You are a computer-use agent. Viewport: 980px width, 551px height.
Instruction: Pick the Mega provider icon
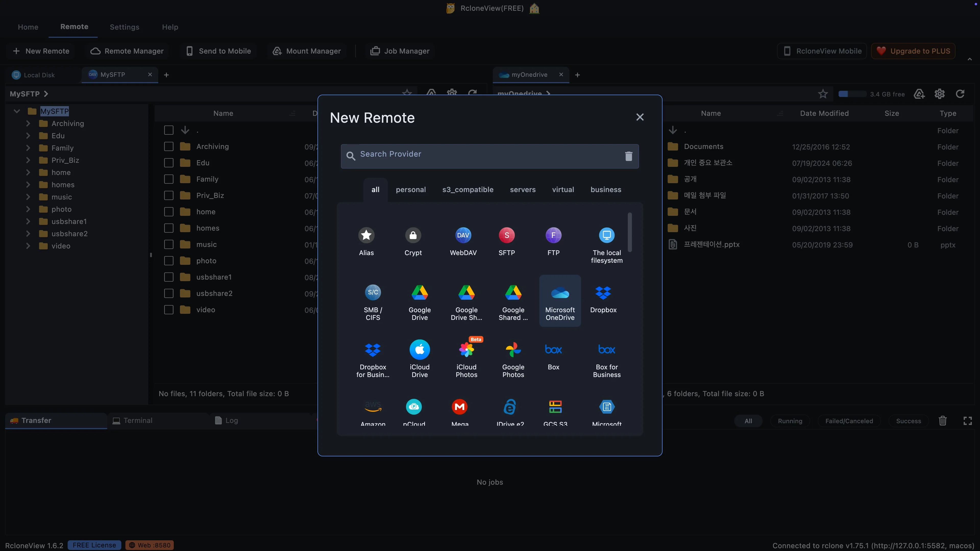(460, 407)
